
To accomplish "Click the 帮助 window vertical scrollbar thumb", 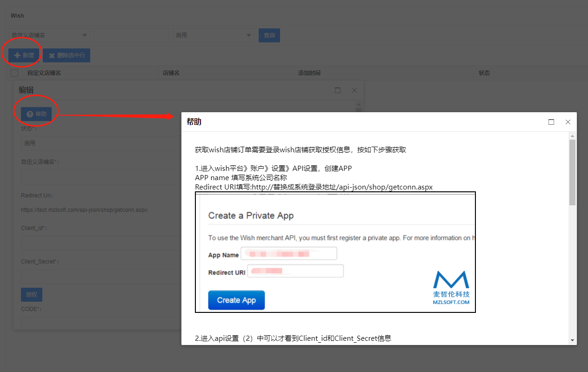I will click(573, 172).
